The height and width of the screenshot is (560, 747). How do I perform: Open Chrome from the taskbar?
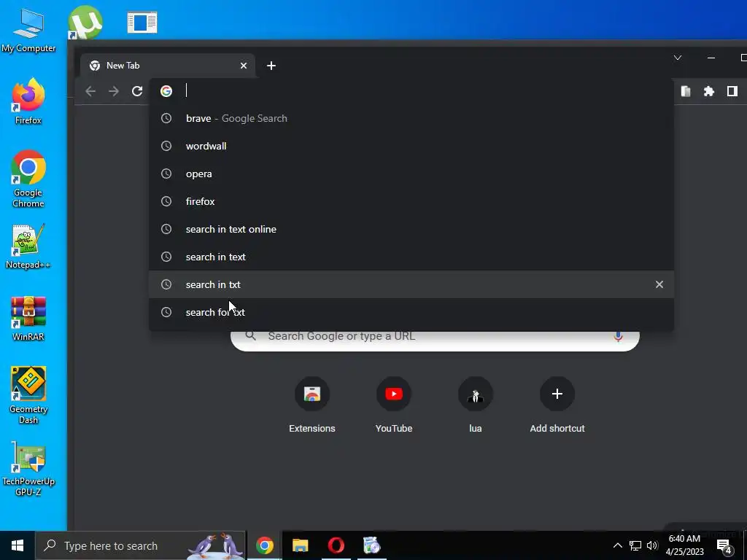coord(264,545)
